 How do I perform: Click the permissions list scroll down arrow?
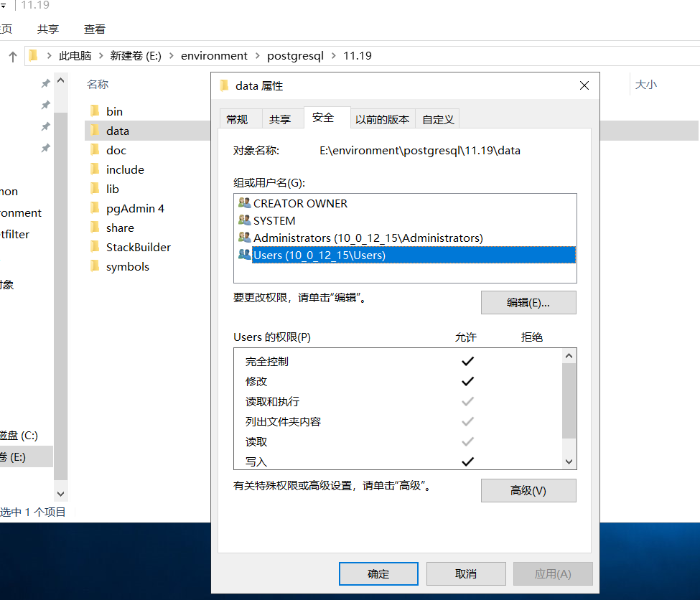tap(569, 461)
